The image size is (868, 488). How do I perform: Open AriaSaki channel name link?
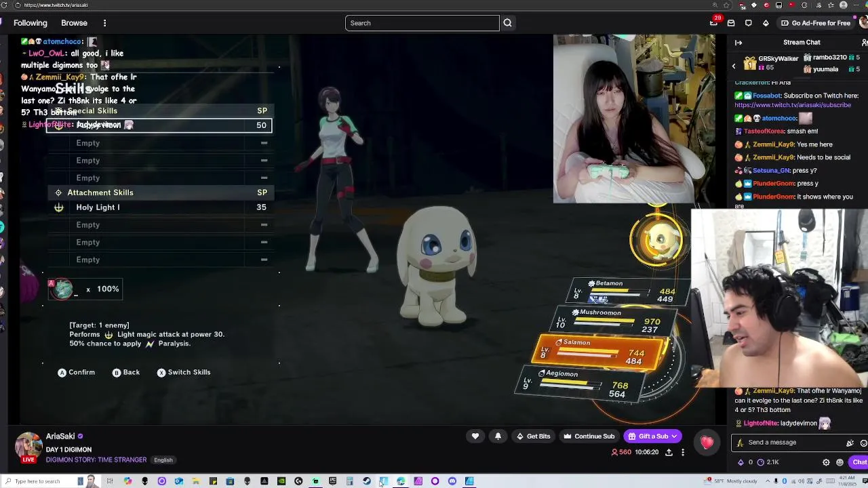coord(60,436)
